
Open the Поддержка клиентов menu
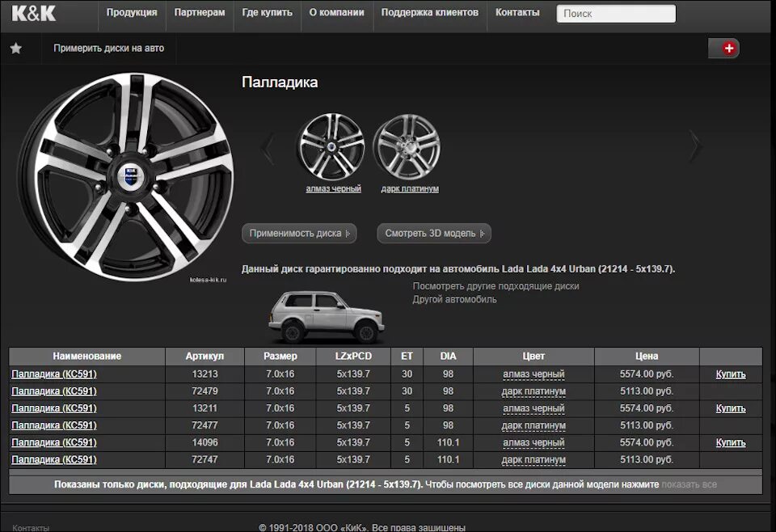pyautogui.click(x=429, y=13)
